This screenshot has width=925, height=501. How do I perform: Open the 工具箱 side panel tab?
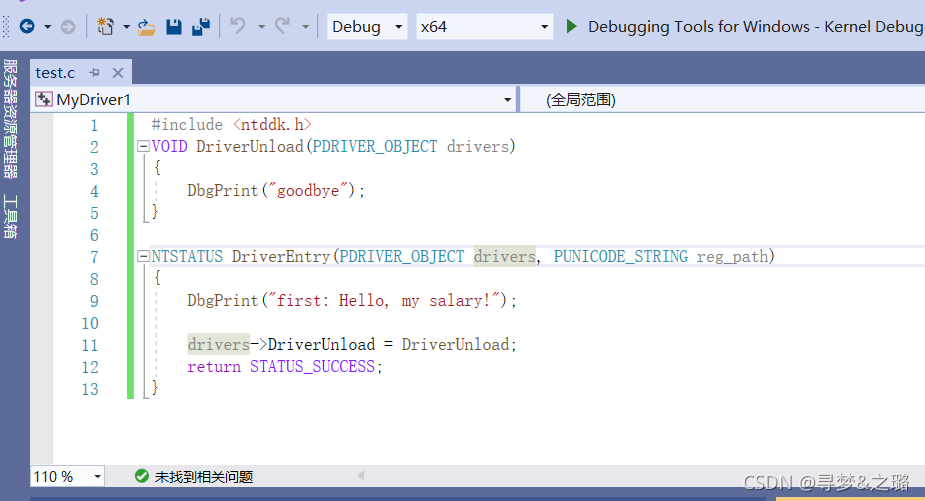(x=11, y=216)
